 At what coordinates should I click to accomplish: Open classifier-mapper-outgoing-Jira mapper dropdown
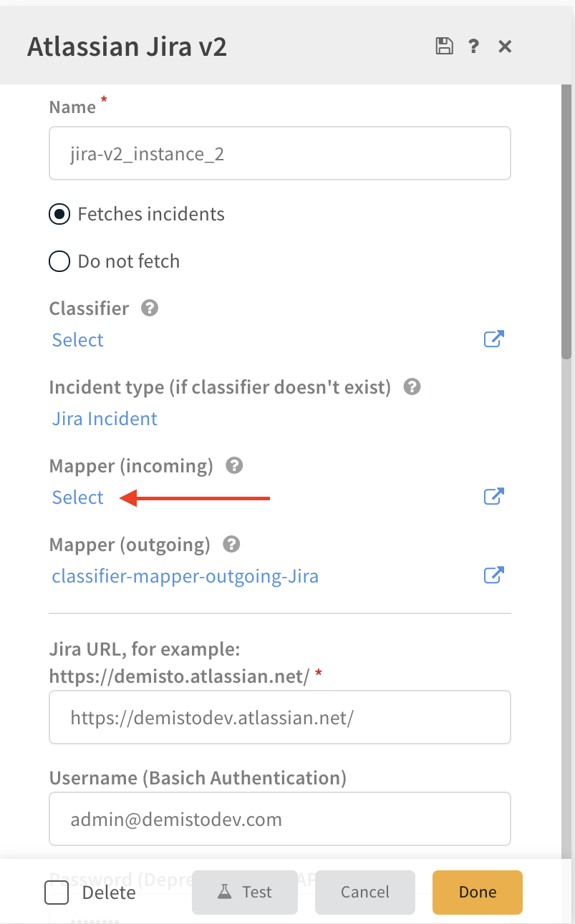pyautogui.click(x=185, y=576)
